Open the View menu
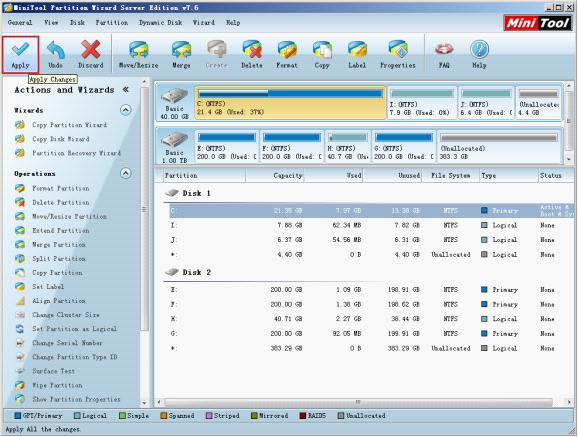Screen dimensions: 578x437 (51, 22)
